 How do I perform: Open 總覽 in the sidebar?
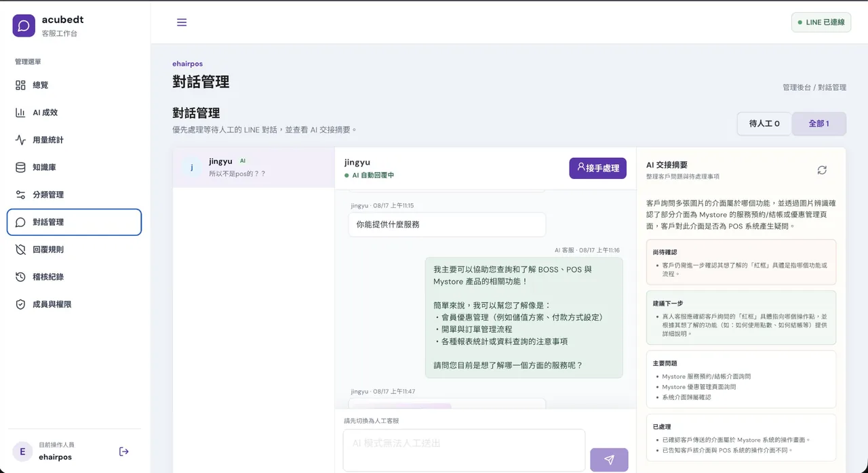point(74,85)
